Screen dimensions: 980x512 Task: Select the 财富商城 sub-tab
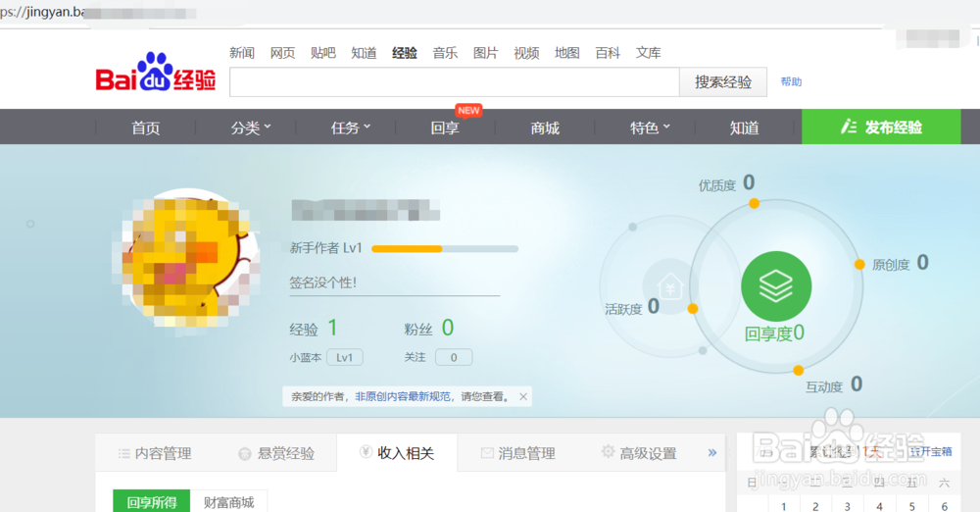coord(228,501)
